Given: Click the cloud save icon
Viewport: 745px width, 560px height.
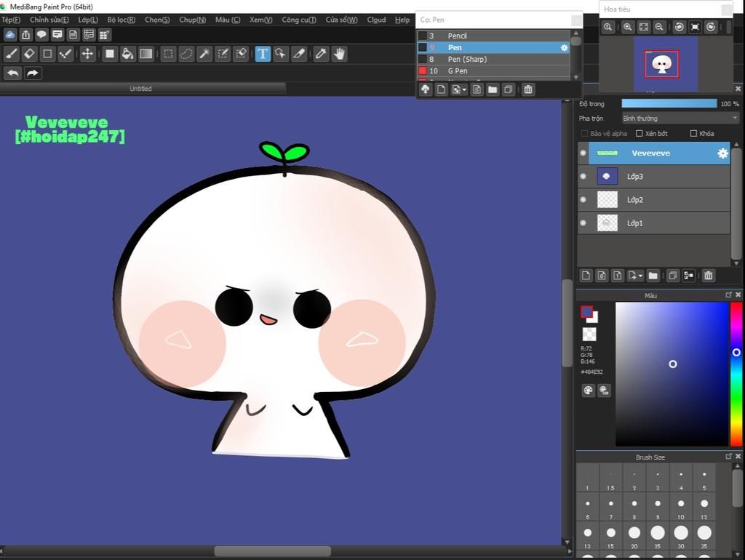Looking at the screenshot, I should tap(10, 35).
